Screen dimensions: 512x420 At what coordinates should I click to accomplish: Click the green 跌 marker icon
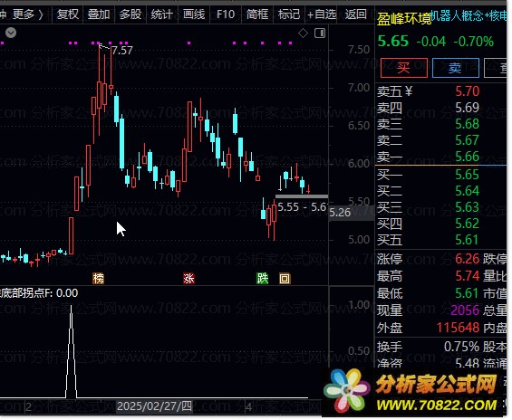pos(262,279)
